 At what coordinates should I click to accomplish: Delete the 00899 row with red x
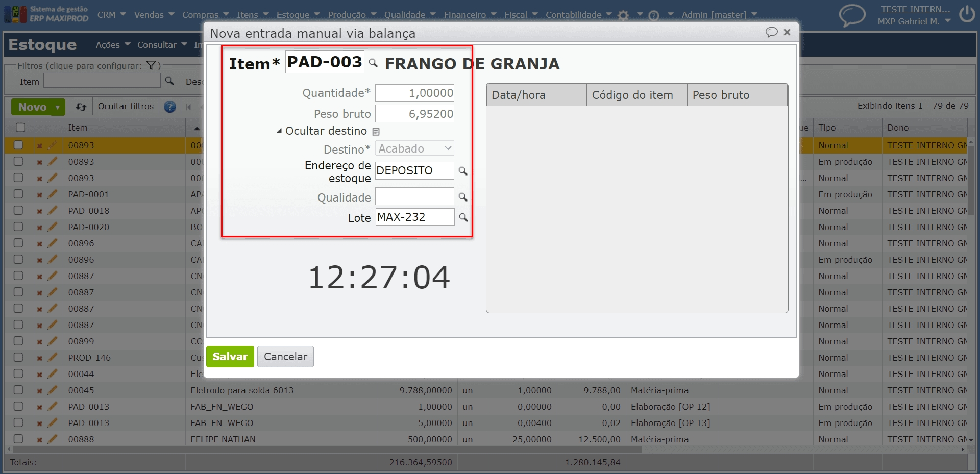39,342
